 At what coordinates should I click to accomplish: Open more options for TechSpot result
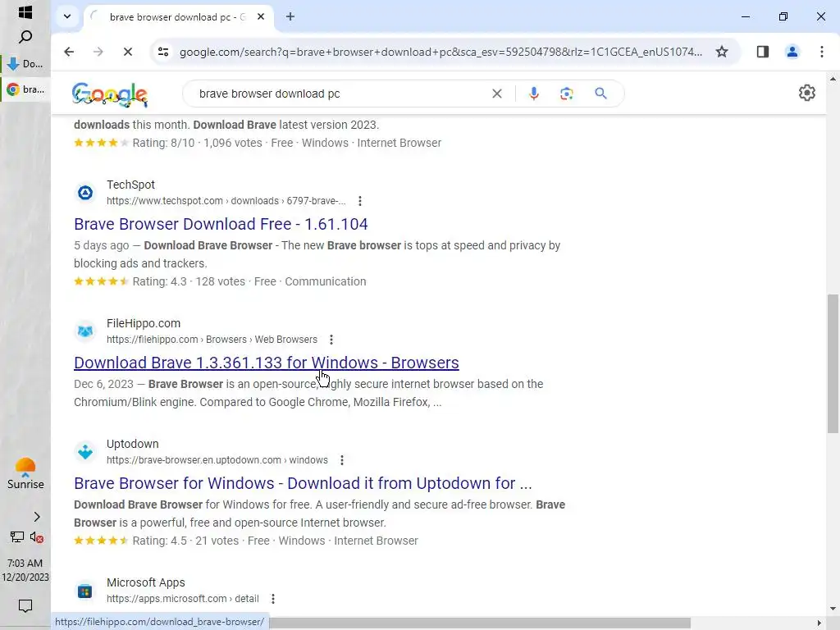click(360, 201)
